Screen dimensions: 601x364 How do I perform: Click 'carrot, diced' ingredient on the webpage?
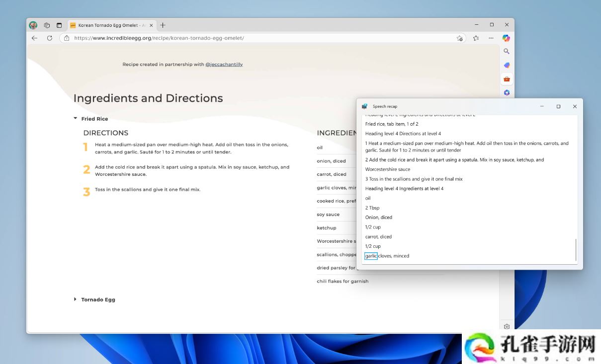click(332, 174)
